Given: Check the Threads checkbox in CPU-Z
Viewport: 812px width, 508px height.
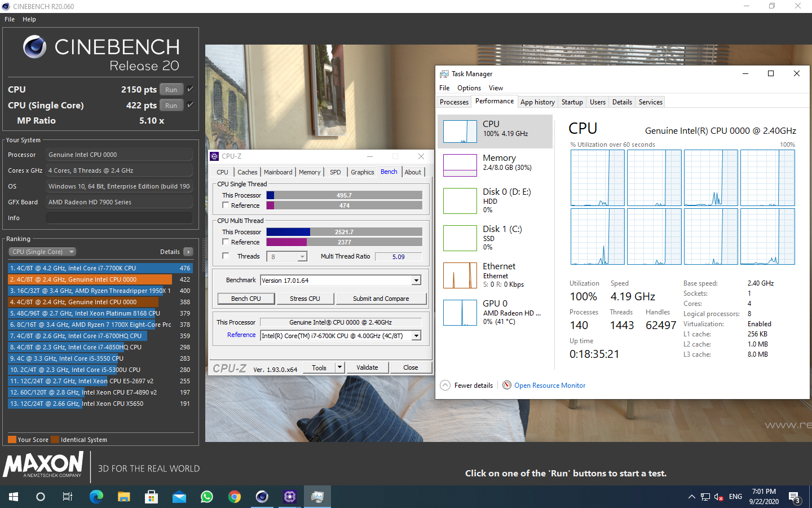Looking at the screenshot, I should click(x=226, y=256).
